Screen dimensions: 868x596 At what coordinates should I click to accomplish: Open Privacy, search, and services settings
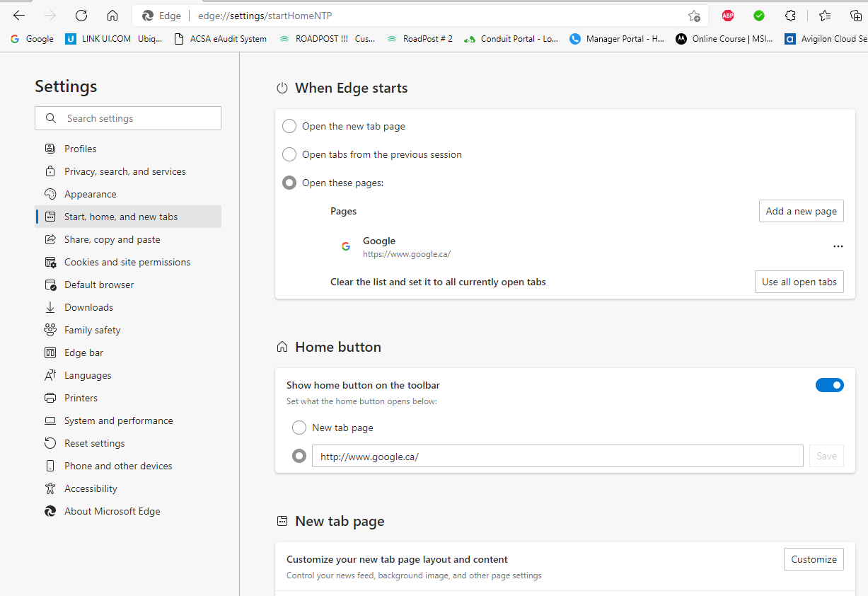[x=125, y=171]
